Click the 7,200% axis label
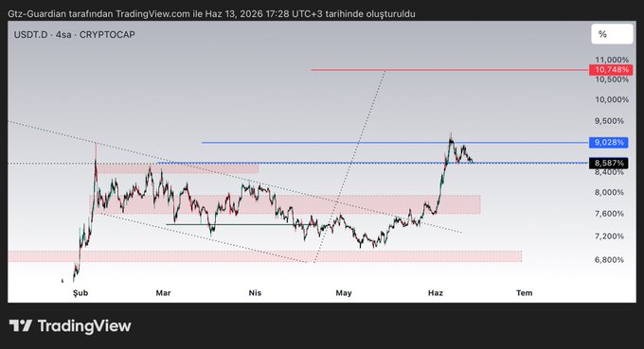This screenshot has height=349, width=644. click(x=609, y=236)
